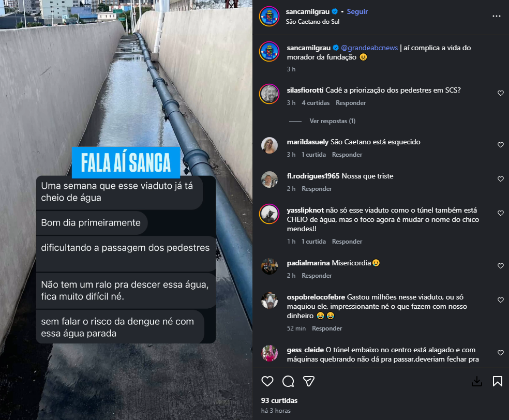Open sancamilgrau profile picture in header

click(269, 16)
